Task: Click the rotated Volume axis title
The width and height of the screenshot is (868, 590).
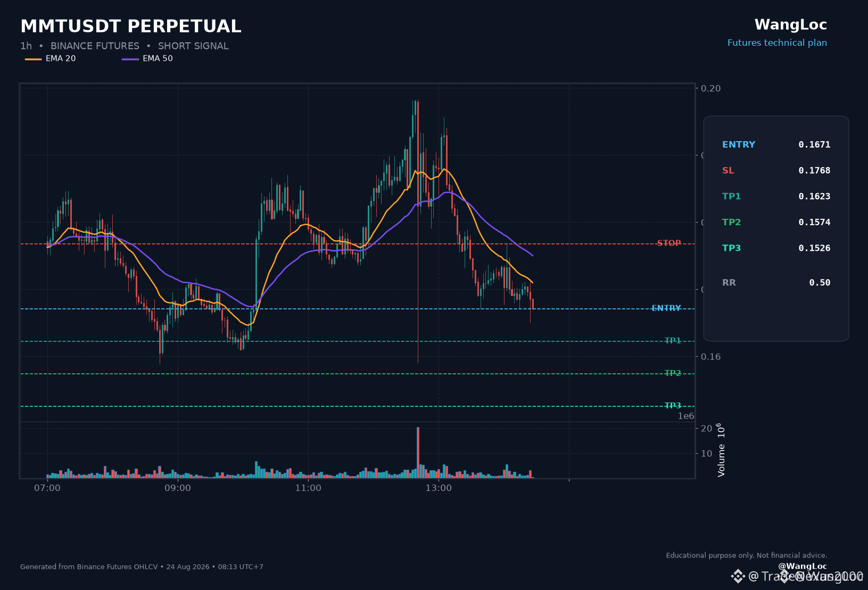Action: pyautogui.click(x=721, y=450)
